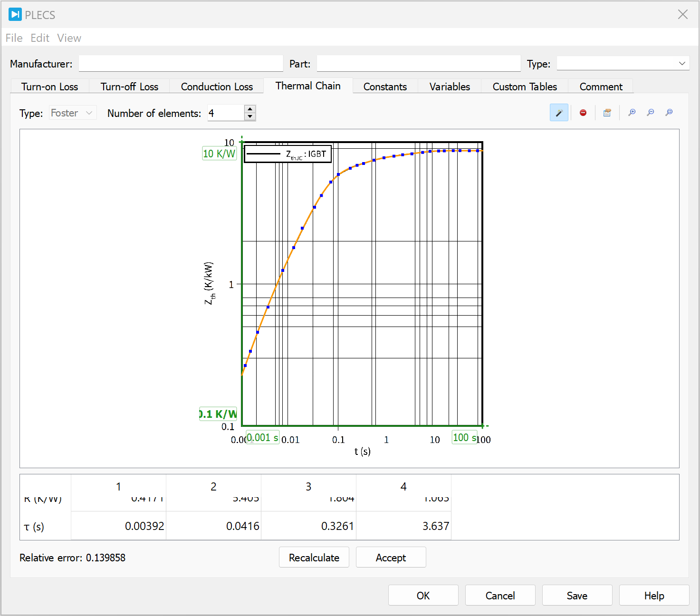This screenshot has height=616, width=700.
Task: Click the zoom out magnifier icon
Action: click(651, 113)
